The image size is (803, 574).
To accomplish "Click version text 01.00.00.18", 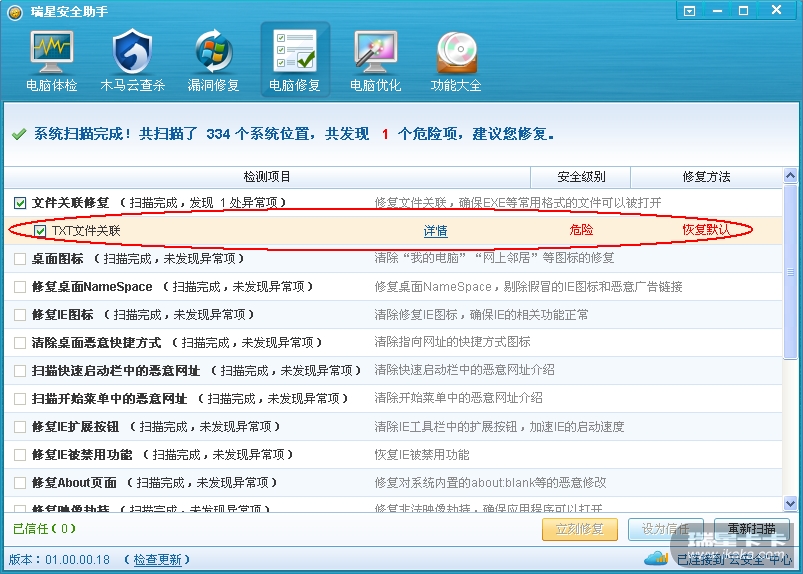I will [77, 560].
